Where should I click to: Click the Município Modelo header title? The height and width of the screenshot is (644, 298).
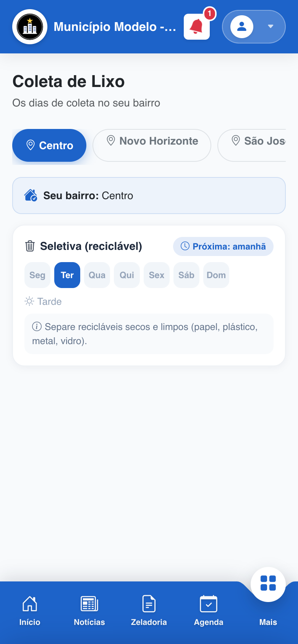(x=115, y=27)
